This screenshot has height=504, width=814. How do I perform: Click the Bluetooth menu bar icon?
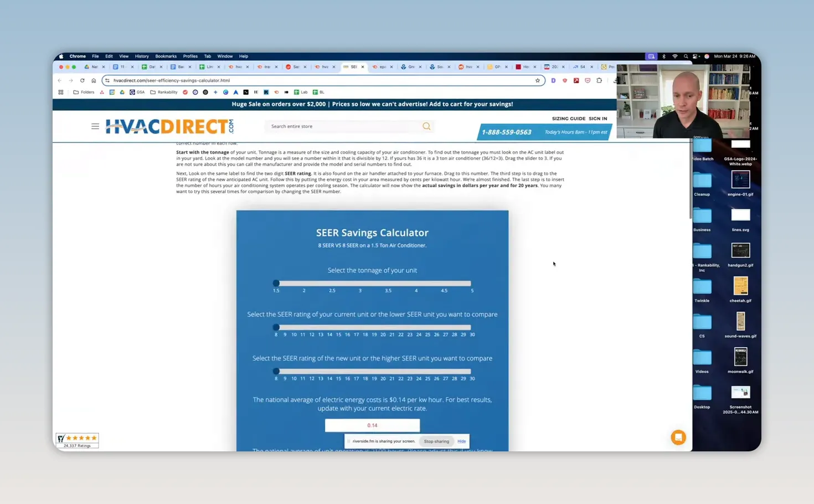(664, 56)
